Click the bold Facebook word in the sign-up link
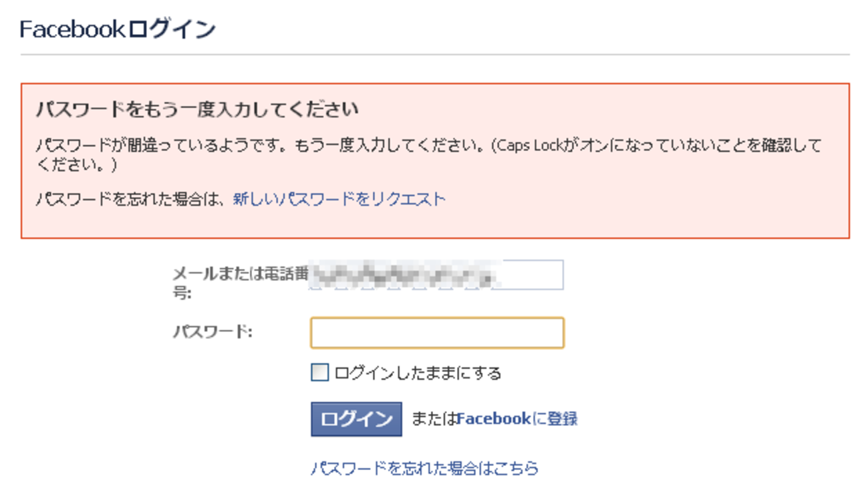 [494, 419]
